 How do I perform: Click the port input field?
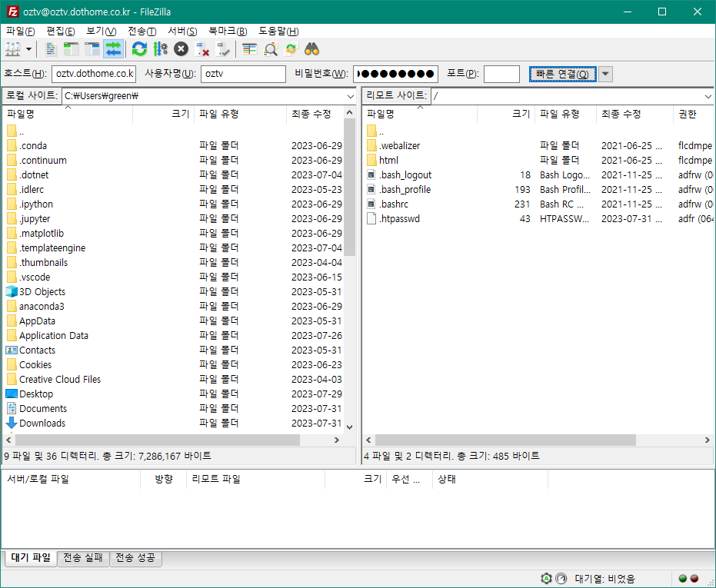(x=501, y=74)
